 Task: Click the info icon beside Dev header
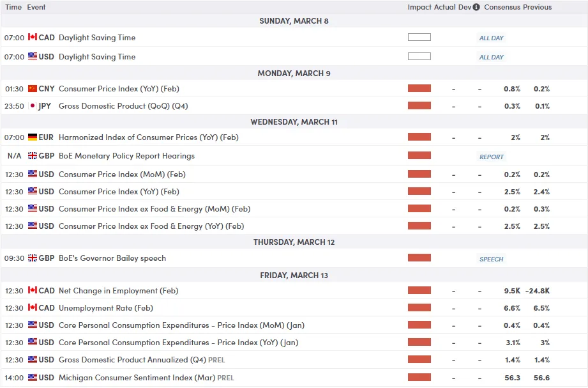476,7
